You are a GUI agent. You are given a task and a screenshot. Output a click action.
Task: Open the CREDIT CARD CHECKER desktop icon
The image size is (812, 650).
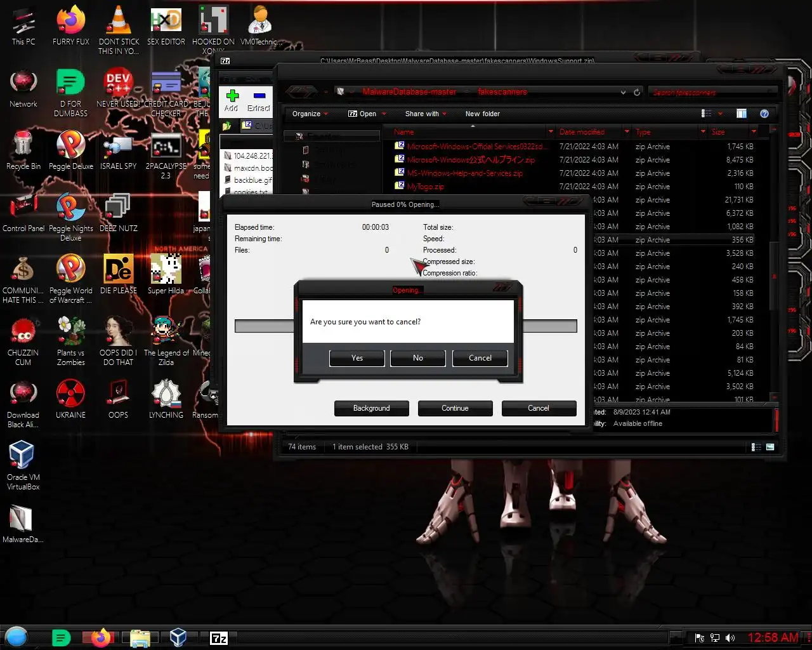(x=166, y=93)
